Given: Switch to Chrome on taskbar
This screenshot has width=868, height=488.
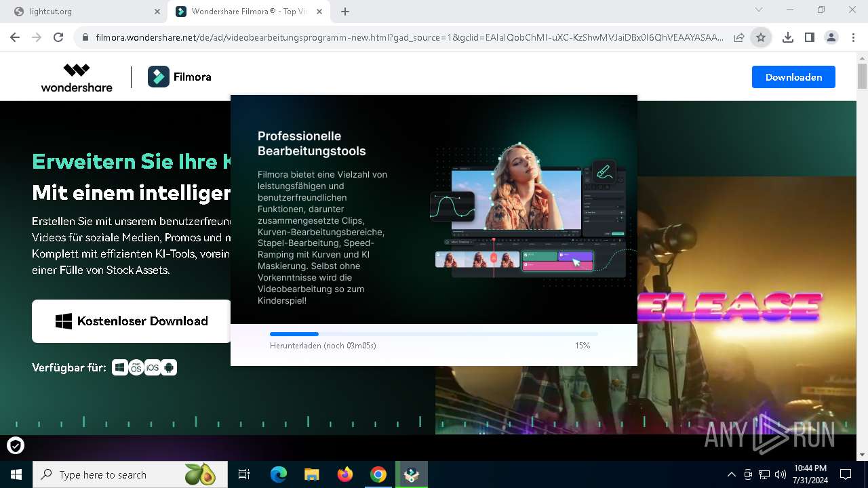Looking at the screenshot, I should [x=378, y=474].
